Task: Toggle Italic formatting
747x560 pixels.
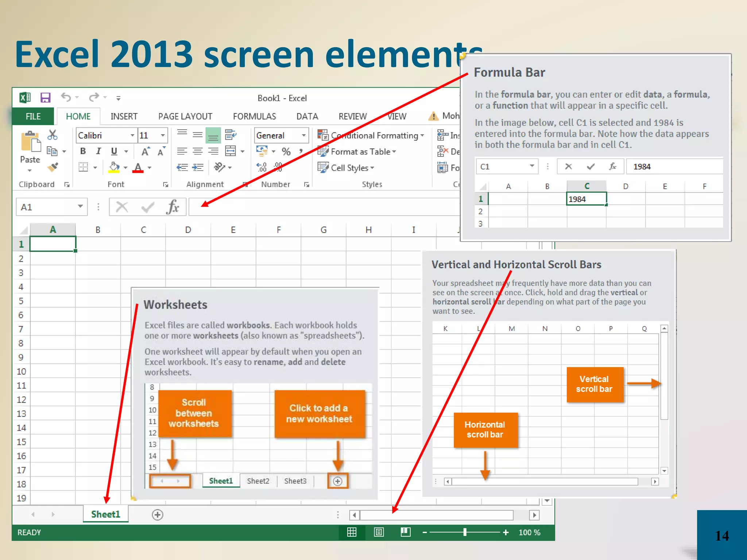Action: (98, 151)
